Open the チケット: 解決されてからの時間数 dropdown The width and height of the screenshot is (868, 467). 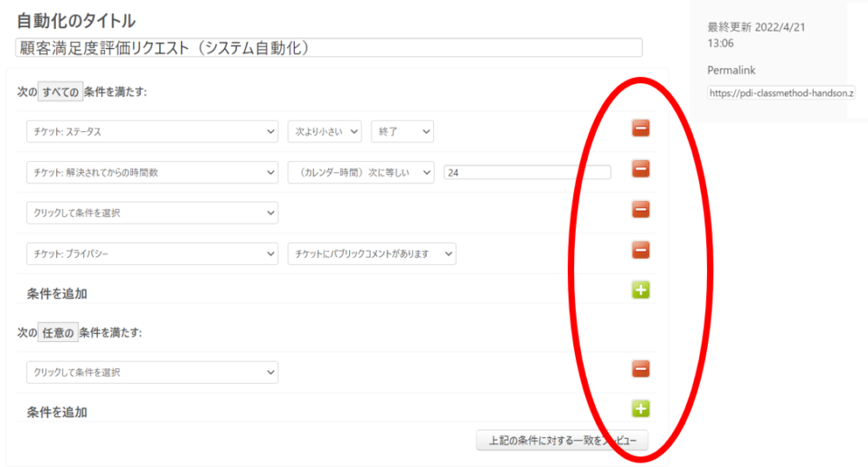[152, 172]
